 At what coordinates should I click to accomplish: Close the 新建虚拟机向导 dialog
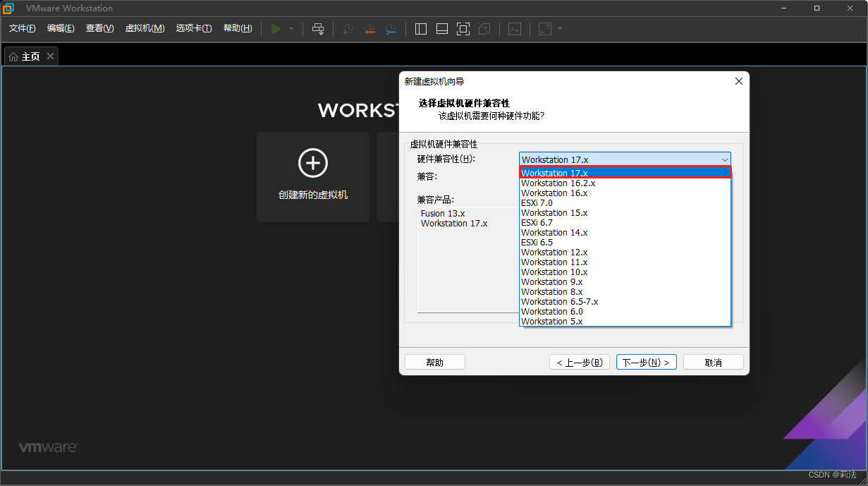click(x=739, y=81)
